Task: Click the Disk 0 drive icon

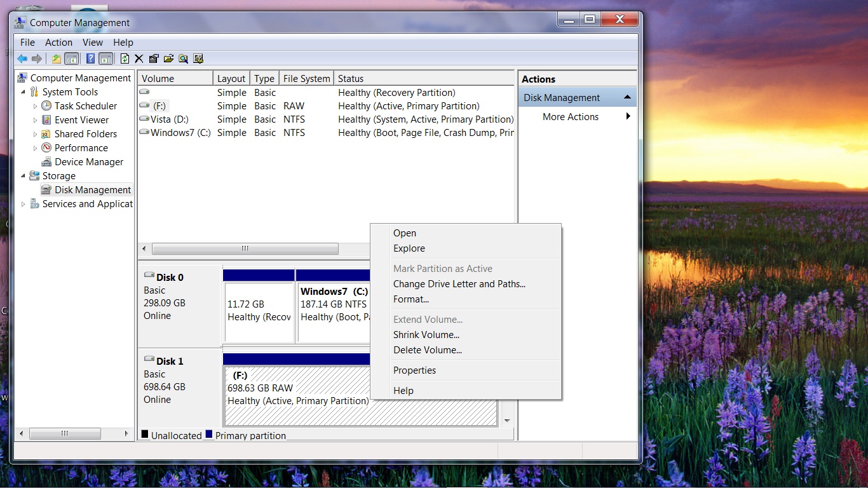Action: click(149, 276)
